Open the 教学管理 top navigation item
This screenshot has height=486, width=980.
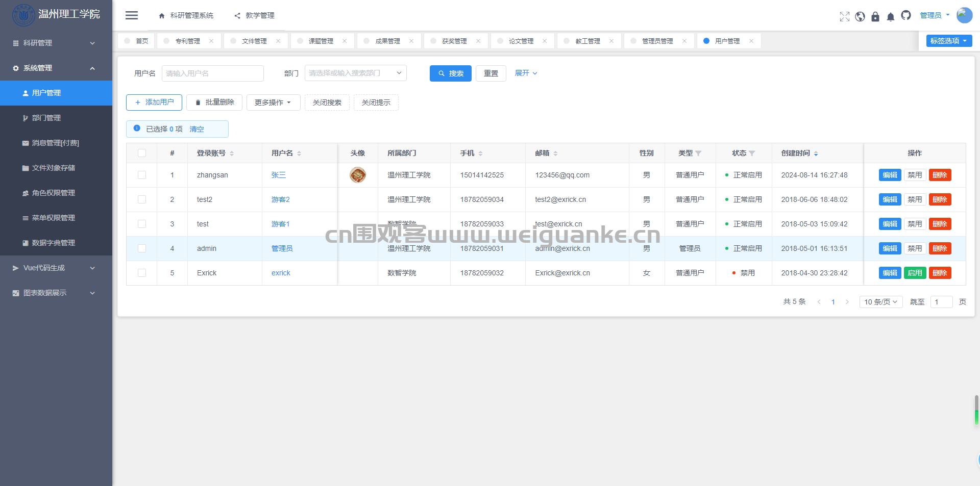pos(255,15)
